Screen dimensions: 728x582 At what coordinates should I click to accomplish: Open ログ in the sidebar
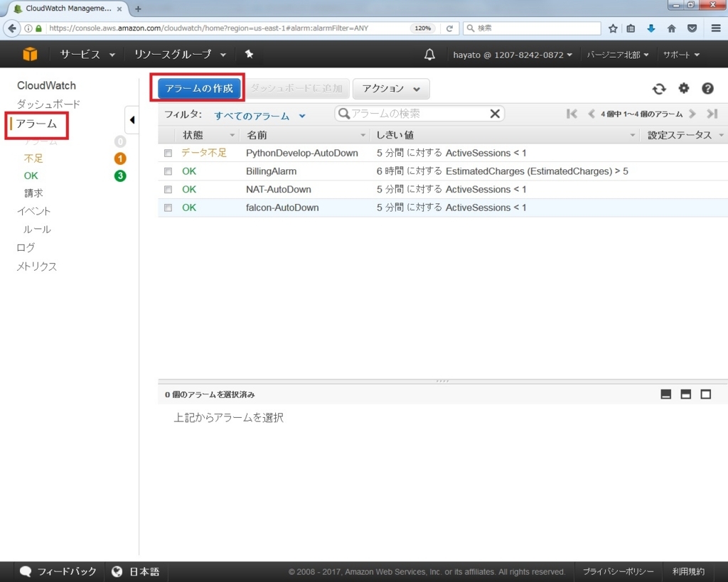tap(26, 247)
